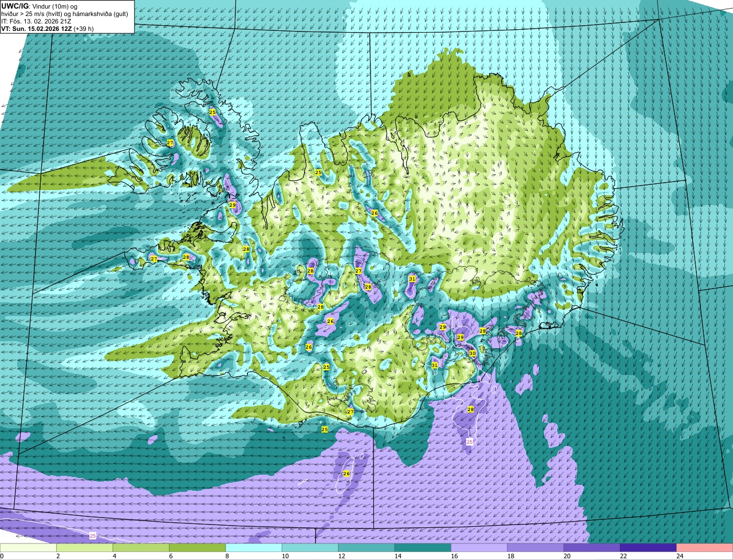Click the 12–14 m/s medium teal legend swatch

(366, 547)
